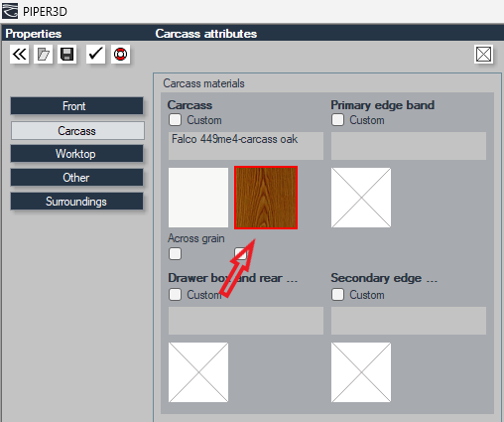Enable Custom for Primary edge band
The width and height of the screenshot is (504, 422).
click(337, 120)
